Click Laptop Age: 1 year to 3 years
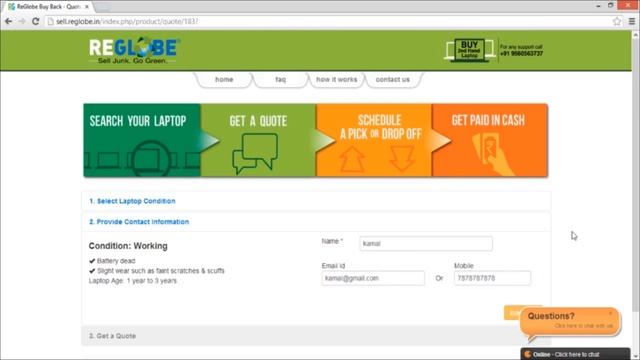This screenshot has width=640, height=360. click(x=133, y=281)
